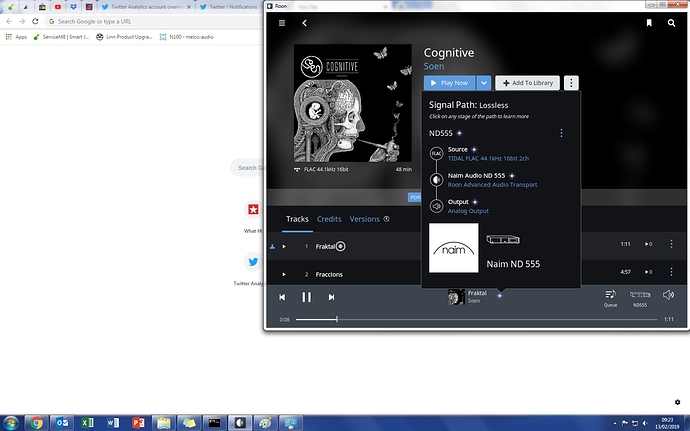Open Roon search magnifier
Screen dimensions: 690x431
[671, 23]
